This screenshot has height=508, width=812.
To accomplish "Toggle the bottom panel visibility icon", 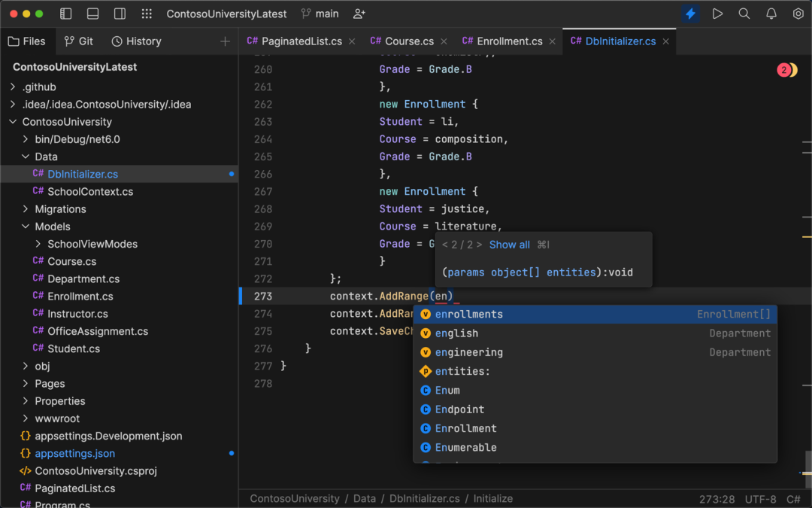I will (x=92, y=14).
